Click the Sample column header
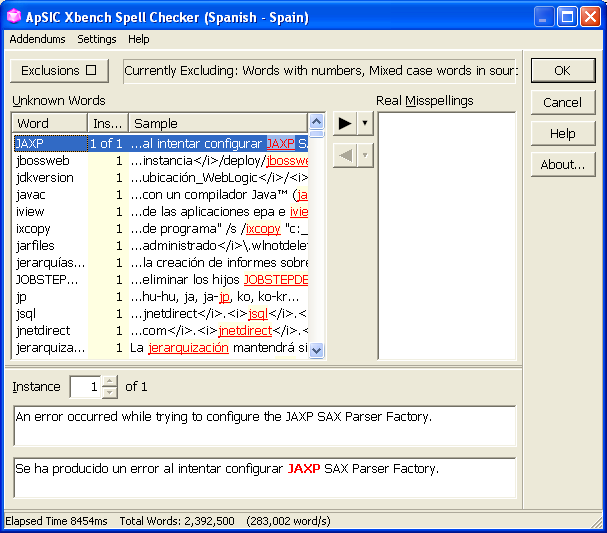Image resolution: width=607 pixels, height=533 pixels. click(218, 123)
